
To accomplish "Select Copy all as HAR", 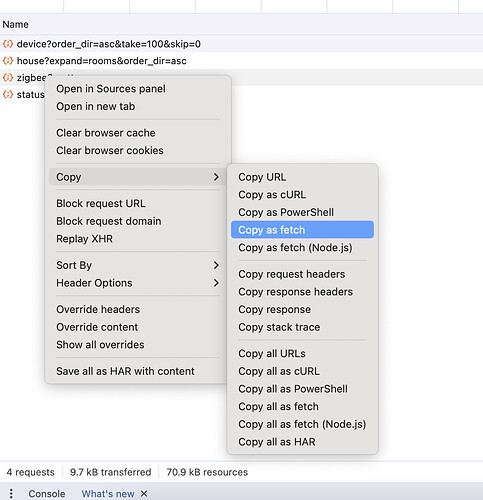I will [302, 442].
